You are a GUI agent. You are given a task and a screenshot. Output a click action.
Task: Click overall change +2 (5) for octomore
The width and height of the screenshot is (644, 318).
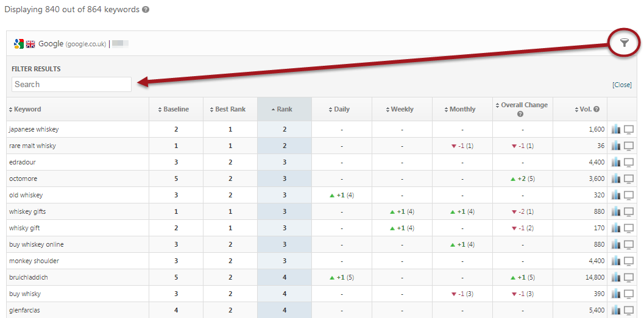[x=522, y=178]
